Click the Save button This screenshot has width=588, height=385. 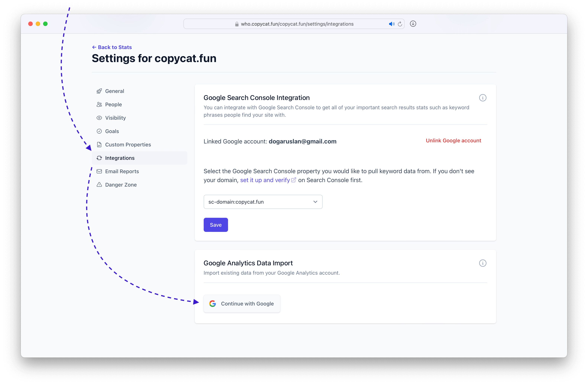(x=216, y=225)
